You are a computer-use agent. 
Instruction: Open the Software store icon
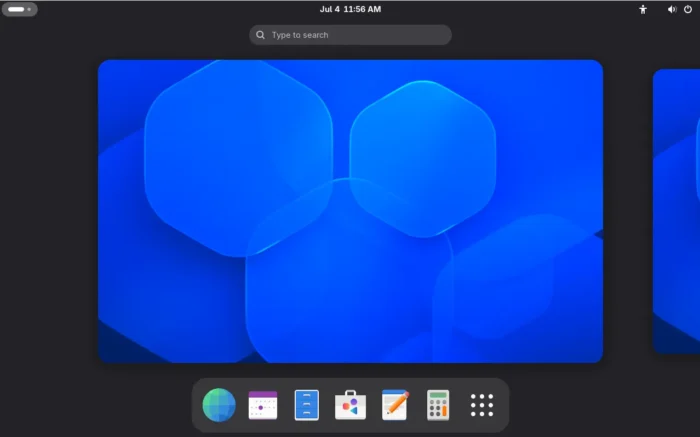[350, 405]
